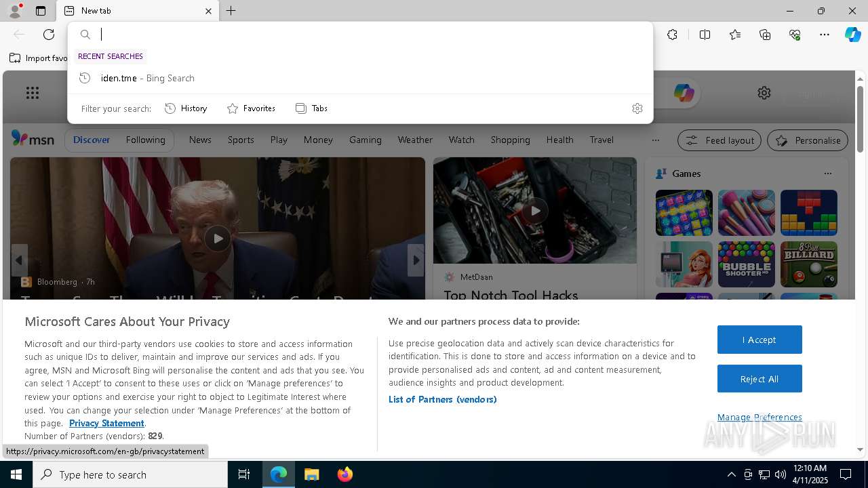Open the makeup brushes game thumbnail

pos(747,213)
